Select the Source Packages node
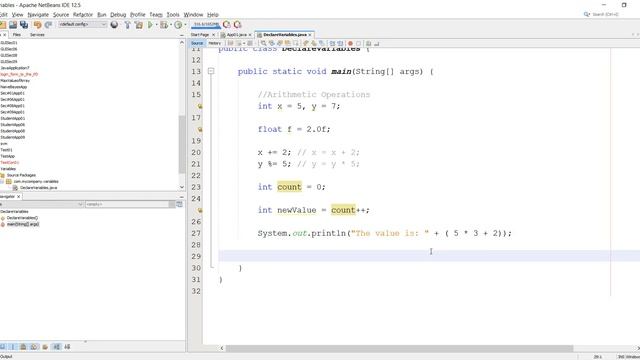 tap(21, 175)
